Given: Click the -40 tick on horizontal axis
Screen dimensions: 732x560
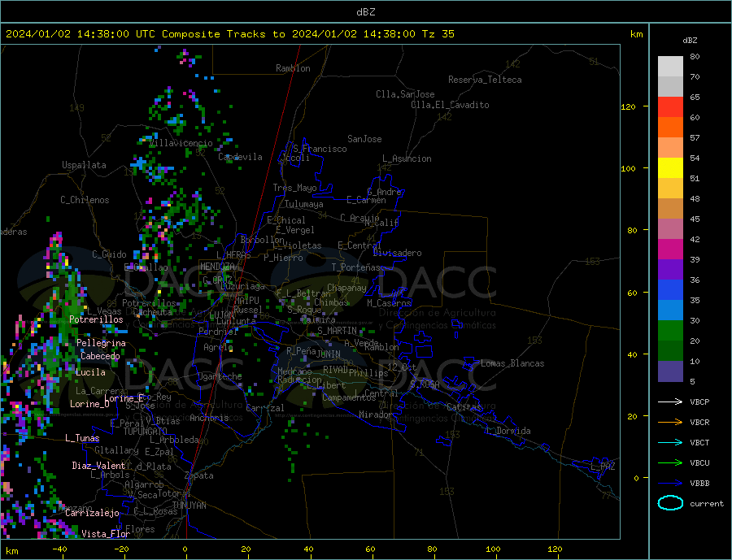Looking at the screenshot, I should 59,549.
